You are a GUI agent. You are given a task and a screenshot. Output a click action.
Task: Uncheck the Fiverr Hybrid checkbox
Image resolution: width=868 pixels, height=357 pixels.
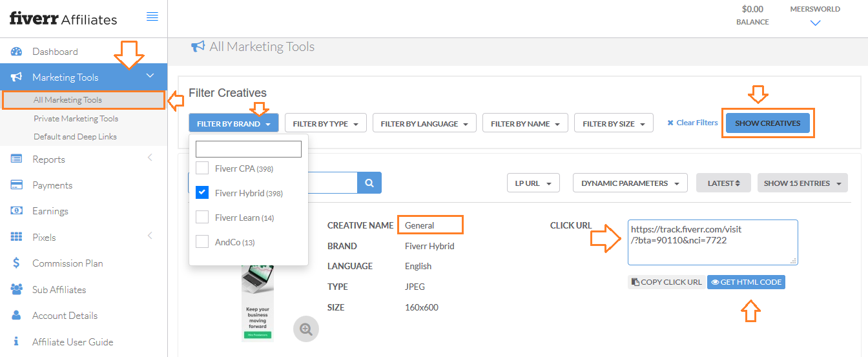(202, 192)
